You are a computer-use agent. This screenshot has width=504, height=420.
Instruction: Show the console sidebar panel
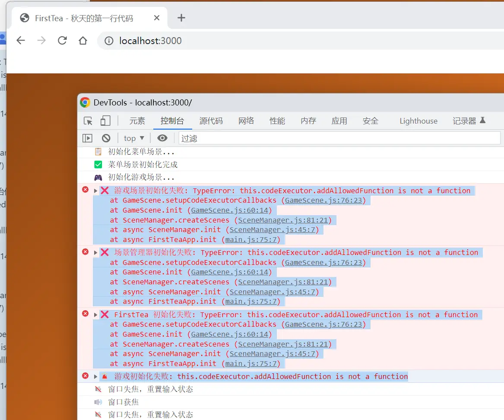pyautogui.click(x=87, y=138)
